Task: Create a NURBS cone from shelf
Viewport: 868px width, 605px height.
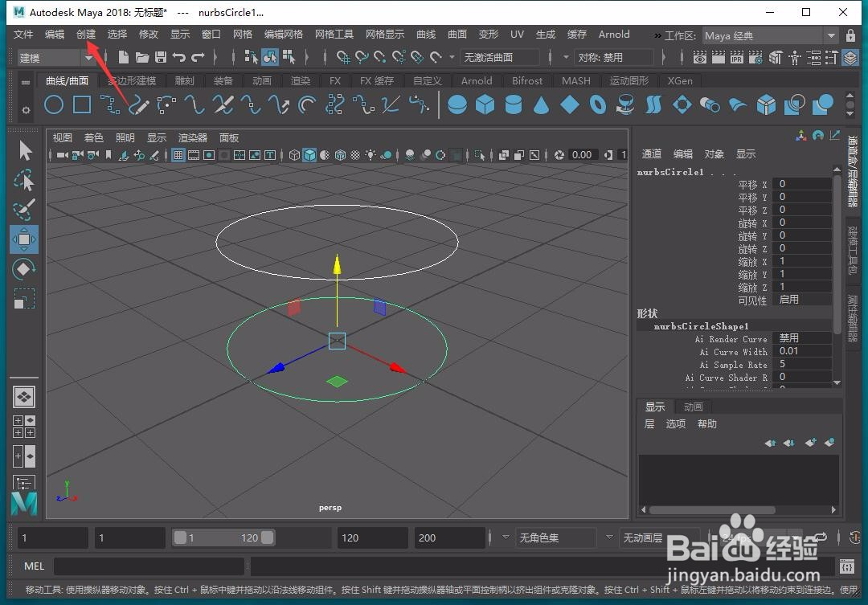Action: (x=541, y=104)
